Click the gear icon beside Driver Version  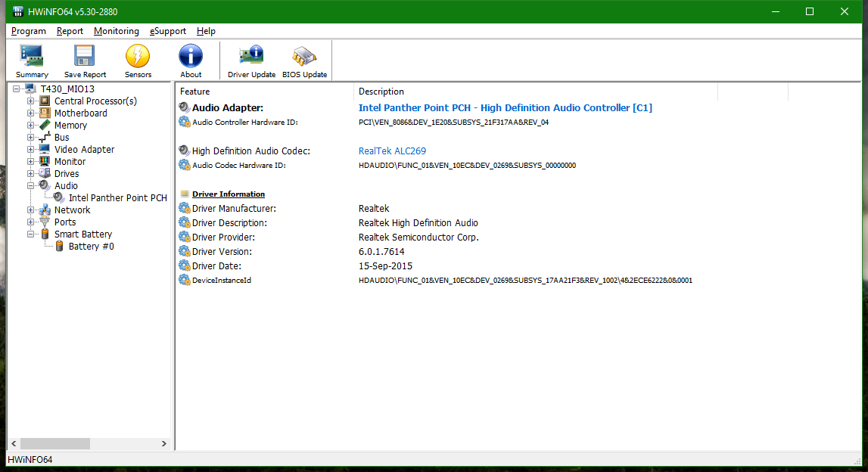[185, 251]
